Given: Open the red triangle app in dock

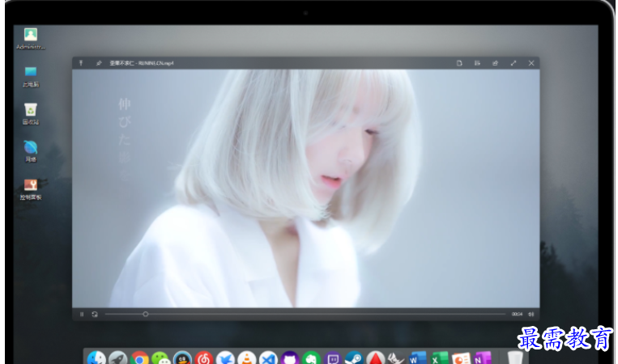Looking at the screenshot, I should pos(376,358).
